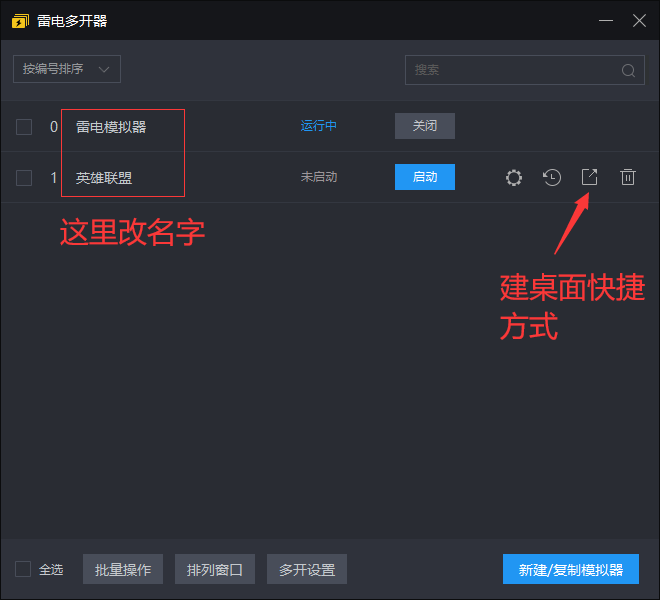The height and width of the screenshot is (600, 660).
Task: Click 排列窗口 to arrange windows
Action: point(215,569)
